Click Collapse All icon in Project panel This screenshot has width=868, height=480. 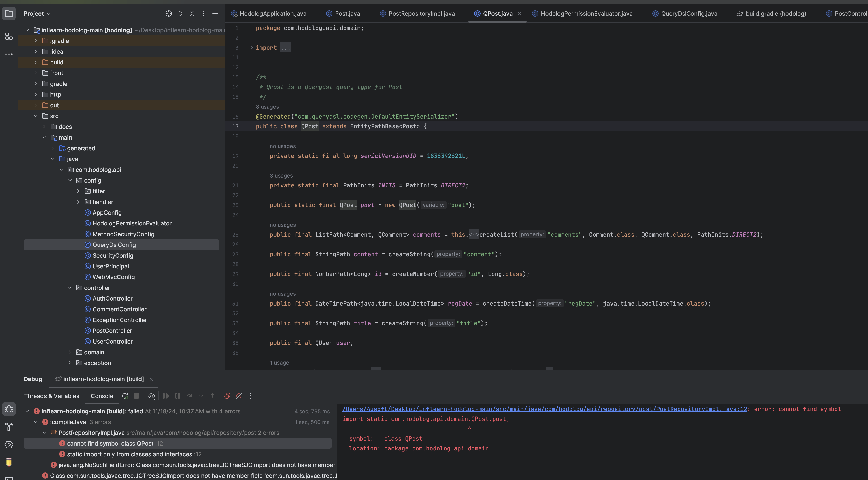(x=192, y=13)
